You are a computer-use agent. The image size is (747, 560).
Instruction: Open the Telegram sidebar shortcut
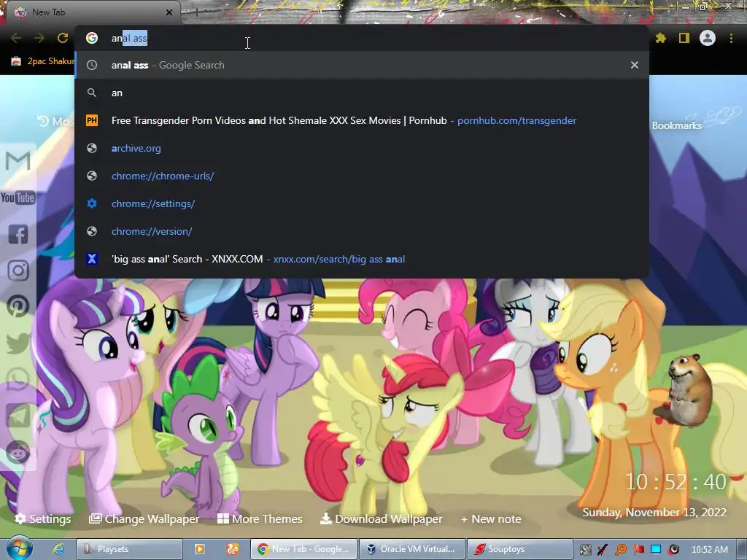click(x=18, y=415)
